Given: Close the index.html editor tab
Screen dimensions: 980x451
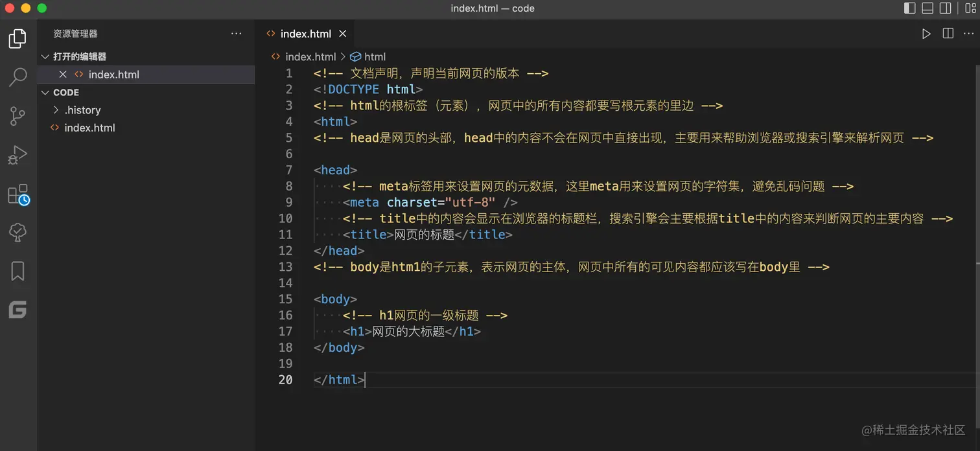Looking at the screenshot, I should [x=343, y=34].
